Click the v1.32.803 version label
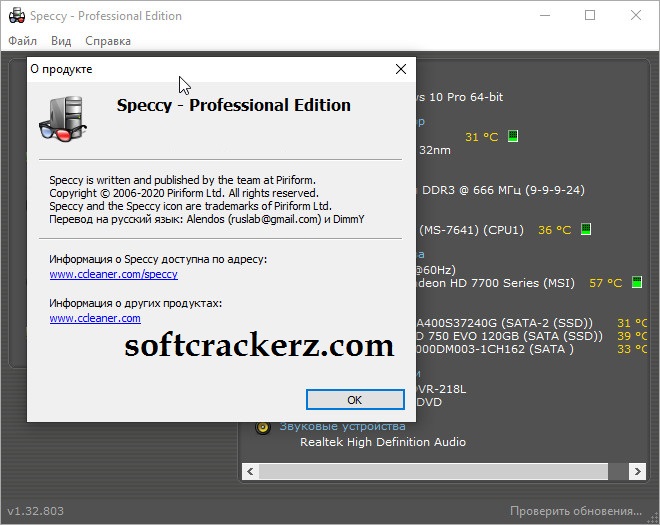The width and height of the screenshot is (660, 525). coord(36,511)
